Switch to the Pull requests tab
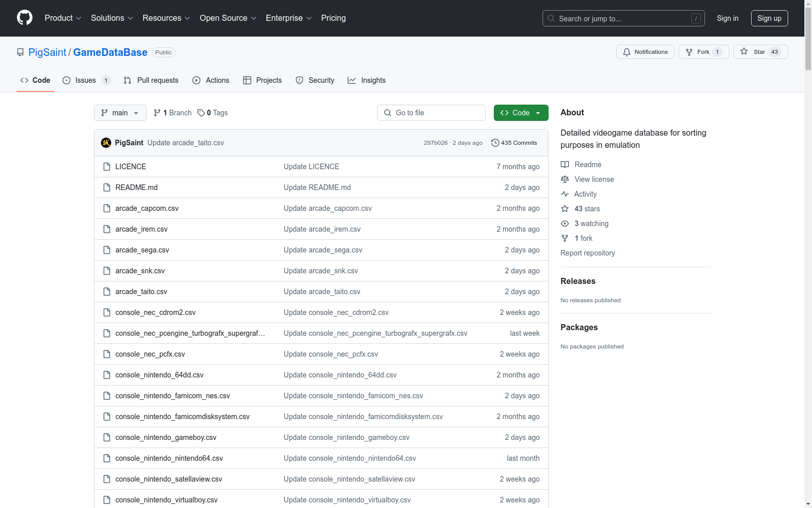This screenshot has width=812, height=508. tap(151, 80)
